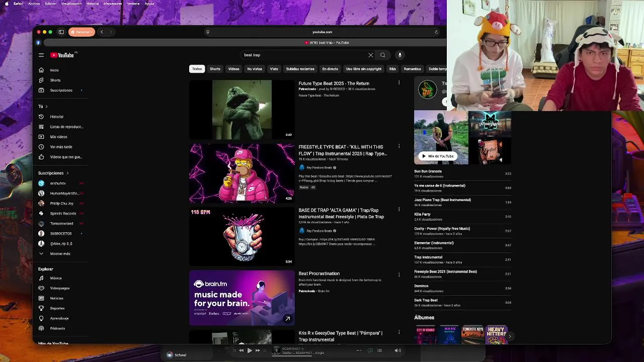The image size is (644, 362).
Task: Open Homer Simpson FREESTYLE TYPE BEAT thumbnail
Action: 242,173
